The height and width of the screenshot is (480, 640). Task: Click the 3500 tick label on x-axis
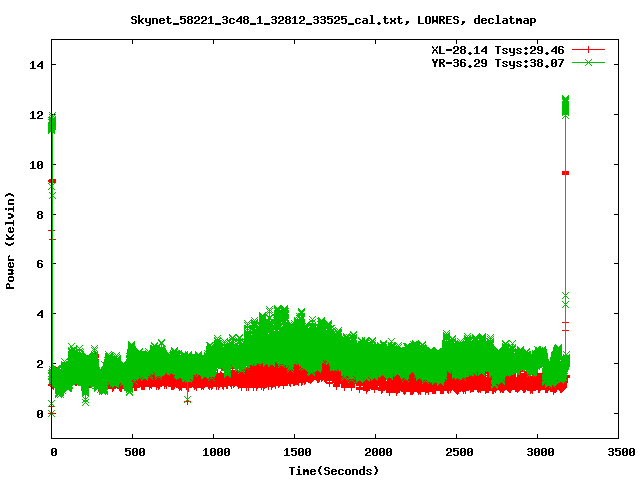click(619, 452)
